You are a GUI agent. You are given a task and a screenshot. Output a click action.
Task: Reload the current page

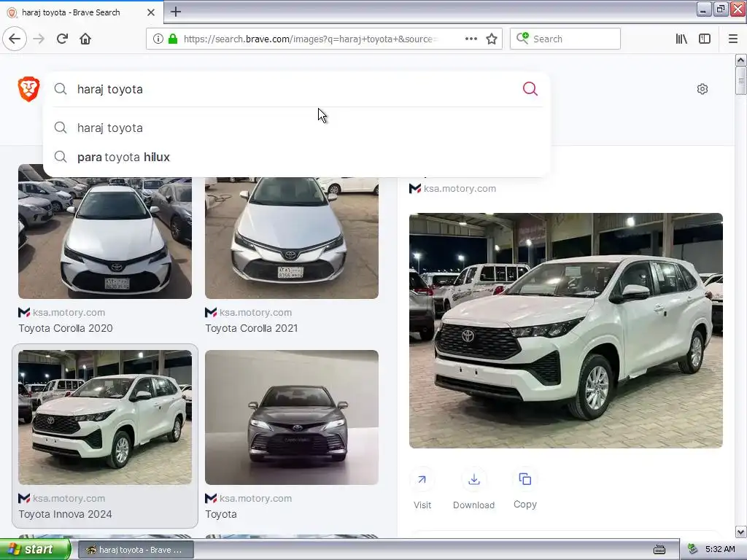coord(63,39)
